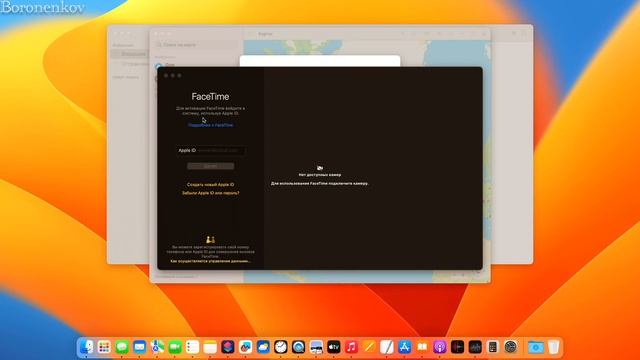Image resolution: width=640 pixels, height=360 pixels.
Task: Launch Notes from the dock
Action: coord(210,347)
